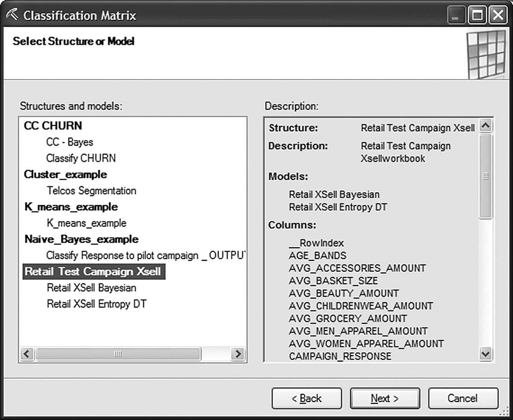Click the AGE_BANDS column name
The height and width of the screenshot is (420, 513).
pyautogui.click(x=318, y=256)
